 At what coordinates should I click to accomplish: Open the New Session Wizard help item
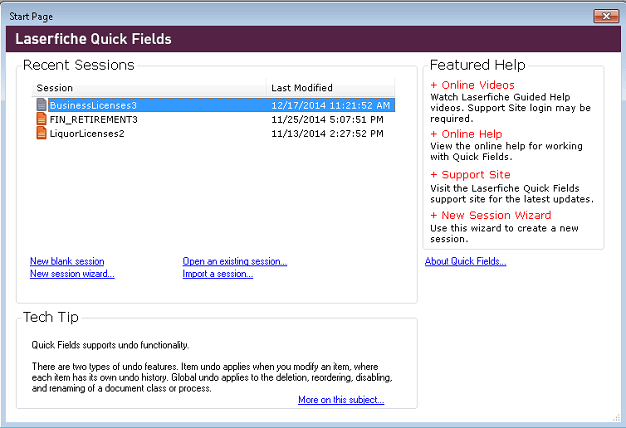491,215
